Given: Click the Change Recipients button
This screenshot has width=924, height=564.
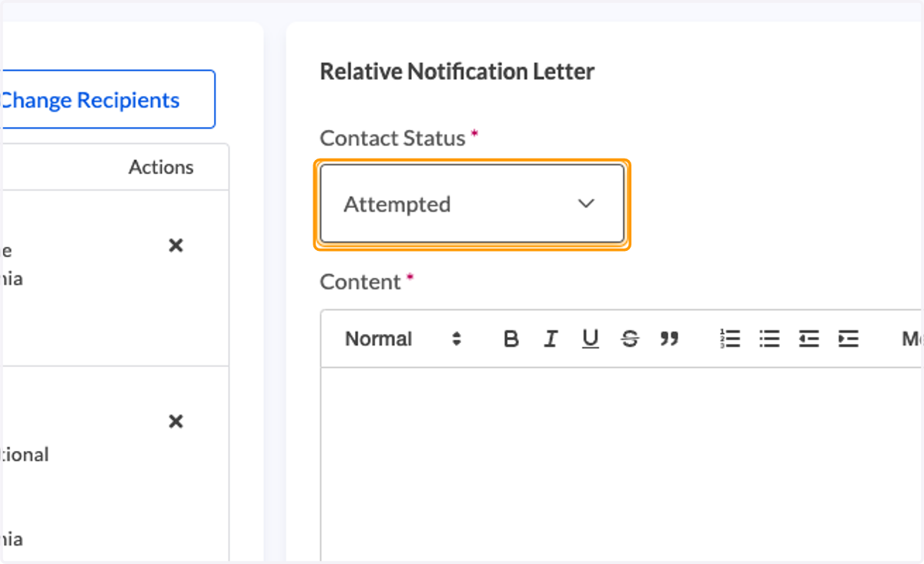Looking at the screenshot, I should (107, 100).
